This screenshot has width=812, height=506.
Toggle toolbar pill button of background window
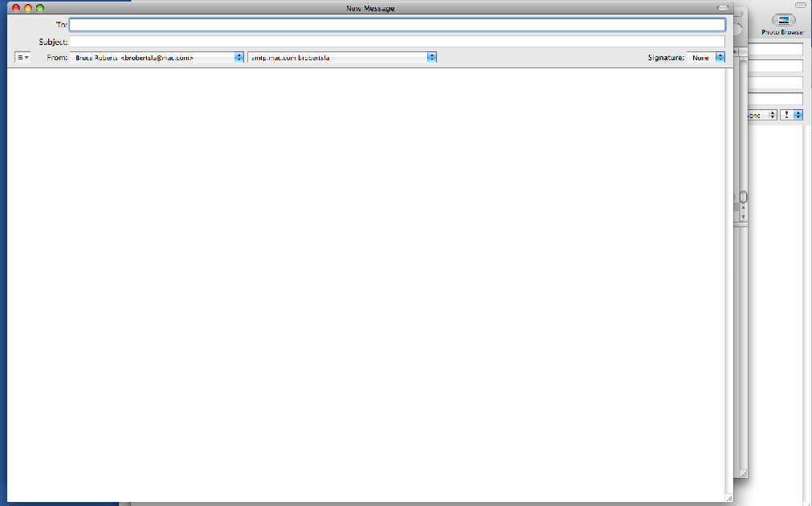(800, 5)
